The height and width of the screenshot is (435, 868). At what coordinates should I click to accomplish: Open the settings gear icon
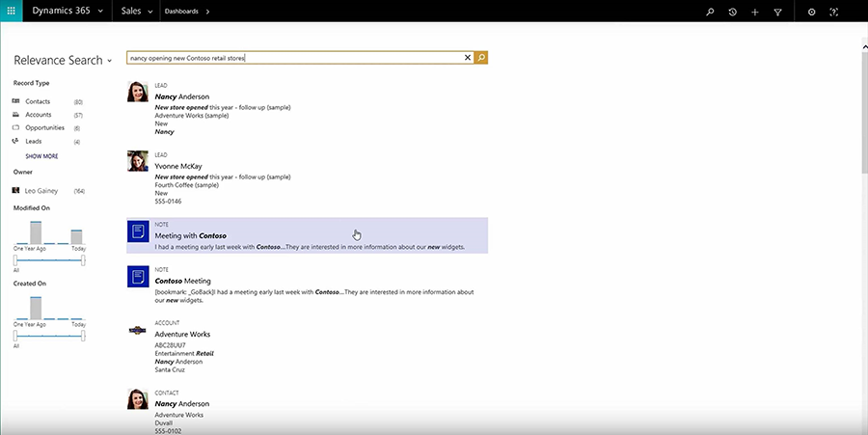tap(811, 12)
